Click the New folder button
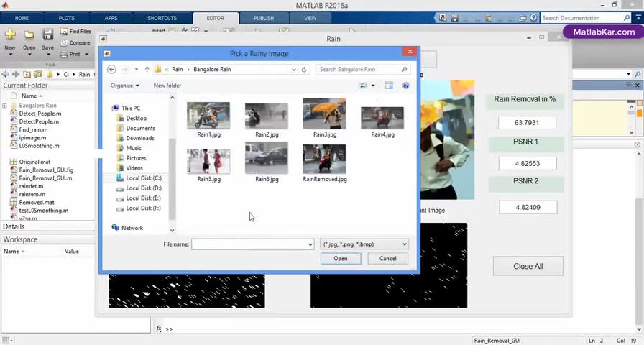This screenshot has height=345, width=644. click(167, 86)
